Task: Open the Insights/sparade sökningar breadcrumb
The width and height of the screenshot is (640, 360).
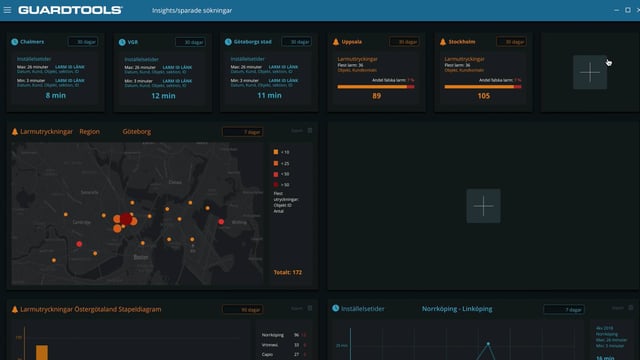Action: coord(192,10)
